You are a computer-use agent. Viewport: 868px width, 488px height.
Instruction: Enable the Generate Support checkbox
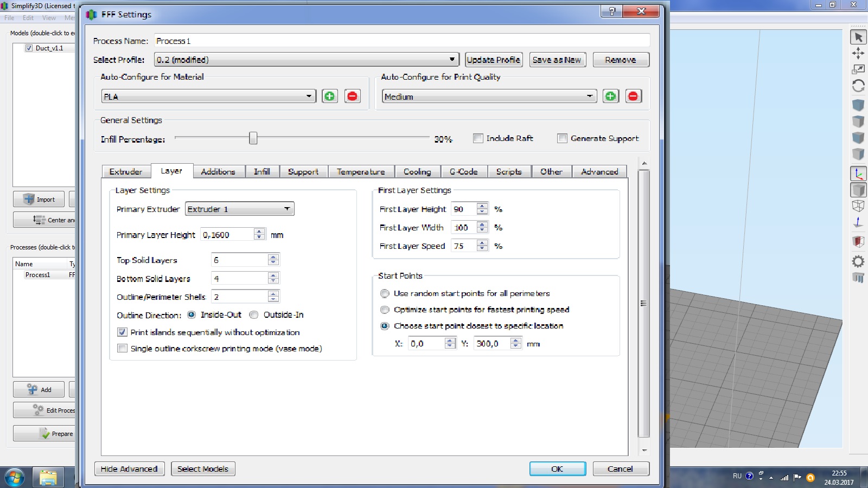click(x=562, y=138)
